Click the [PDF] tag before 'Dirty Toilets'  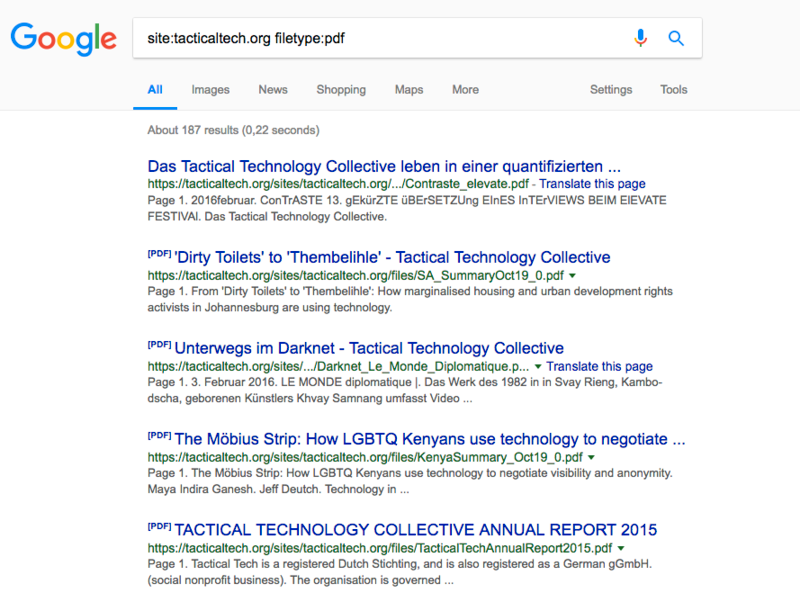[159, 254]
